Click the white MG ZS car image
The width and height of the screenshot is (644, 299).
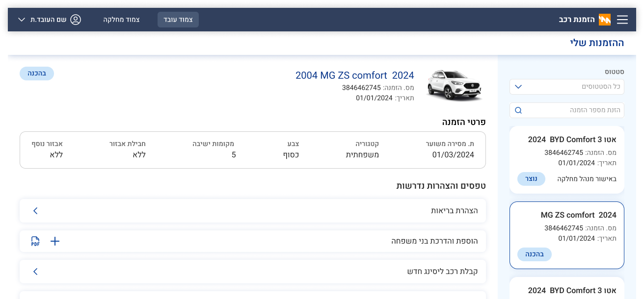click(x=455, y=85)
